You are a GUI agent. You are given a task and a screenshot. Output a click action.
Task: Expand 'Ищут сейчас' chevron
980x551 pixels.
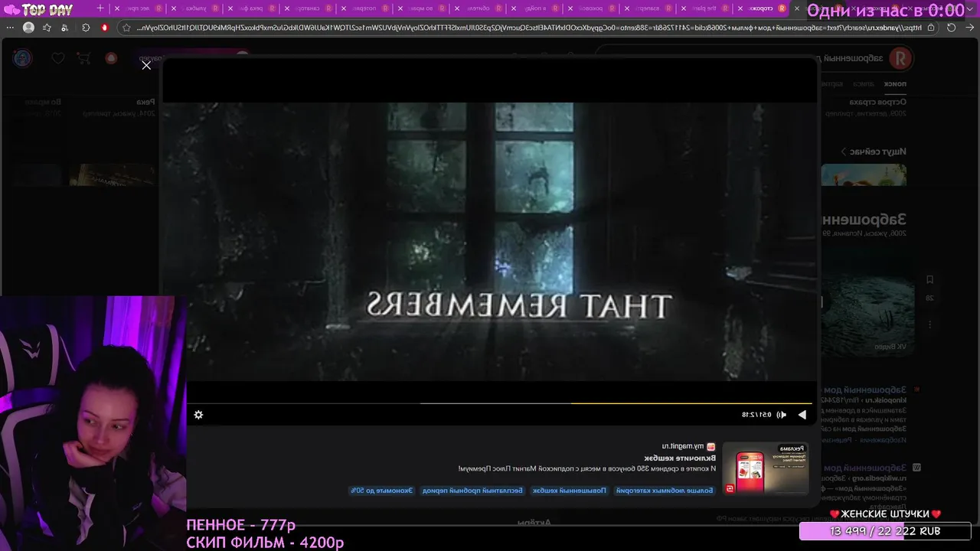(x=844, y=152)
